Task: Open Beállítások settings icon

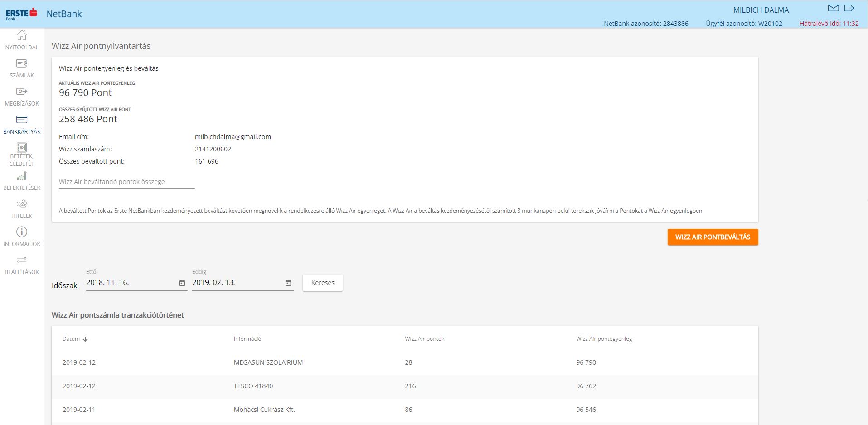Action: [22, 260]
